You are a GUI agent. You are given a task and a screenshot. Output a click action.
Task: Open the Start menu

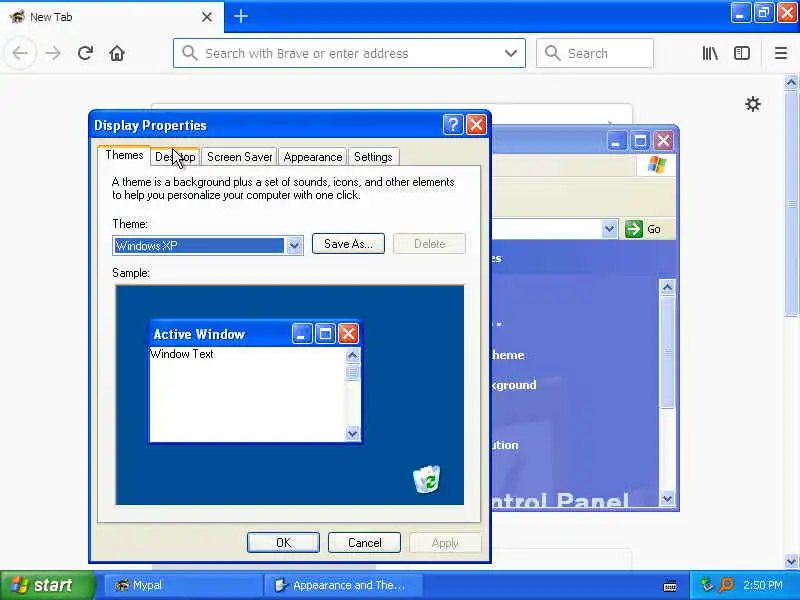click(48, 585)
